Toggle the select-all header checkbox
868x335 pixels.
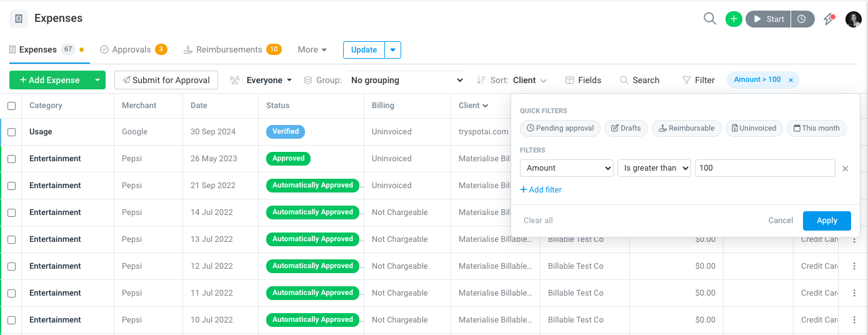pos(11,106)
